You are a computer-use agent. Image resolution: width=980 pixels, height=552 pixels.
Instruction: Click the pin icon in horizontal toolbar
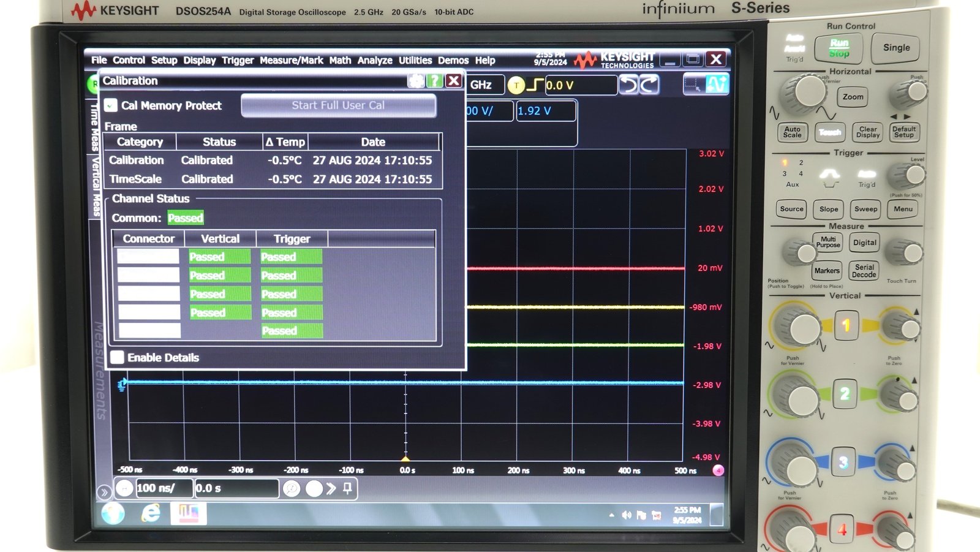point(347,488)
